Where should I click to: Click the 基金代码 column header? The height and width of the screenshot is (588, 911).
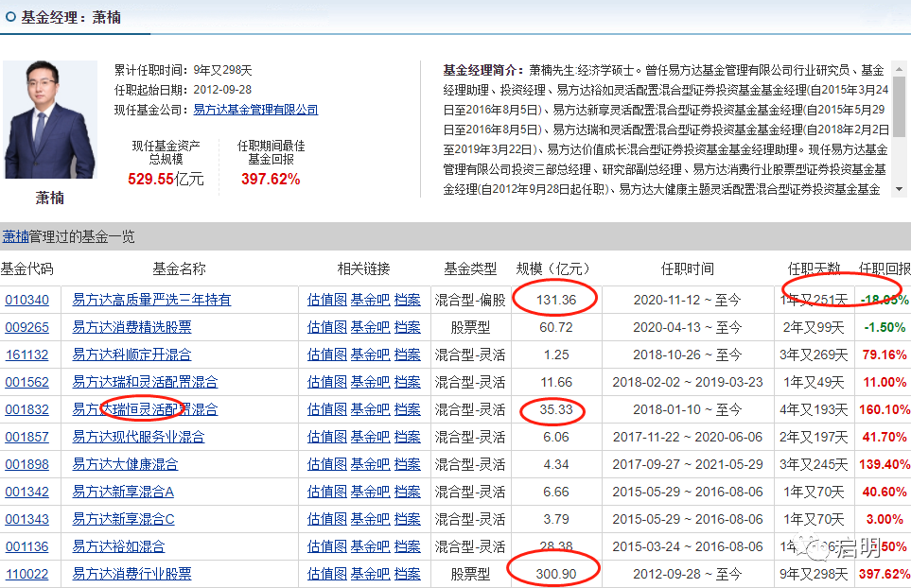pyautogui.click(x=26, y=268)
